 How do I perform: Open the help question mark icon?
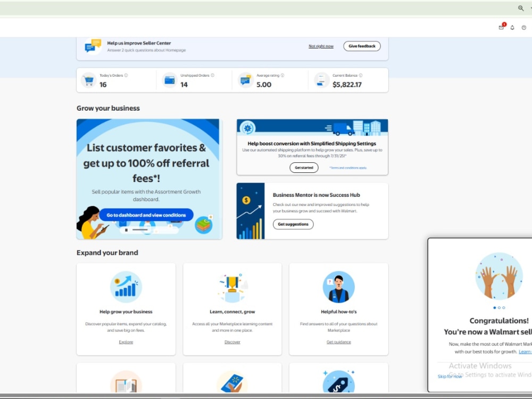(524, 28)
